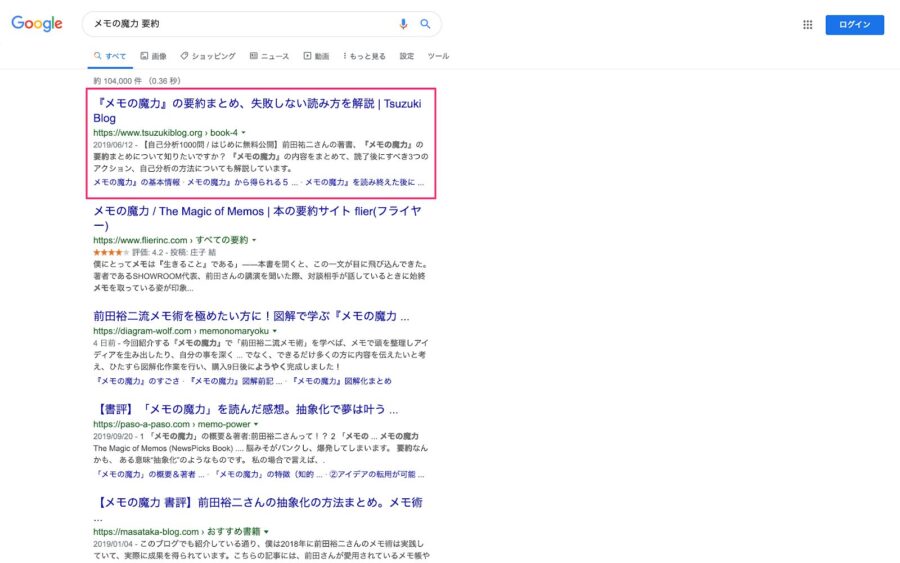The width and height of the screenshot is (900, 563).
Task: Expand the dropdown arrow beside diagram-wolf.com URL
Action: pyautogui.click(x=274, y=331)
